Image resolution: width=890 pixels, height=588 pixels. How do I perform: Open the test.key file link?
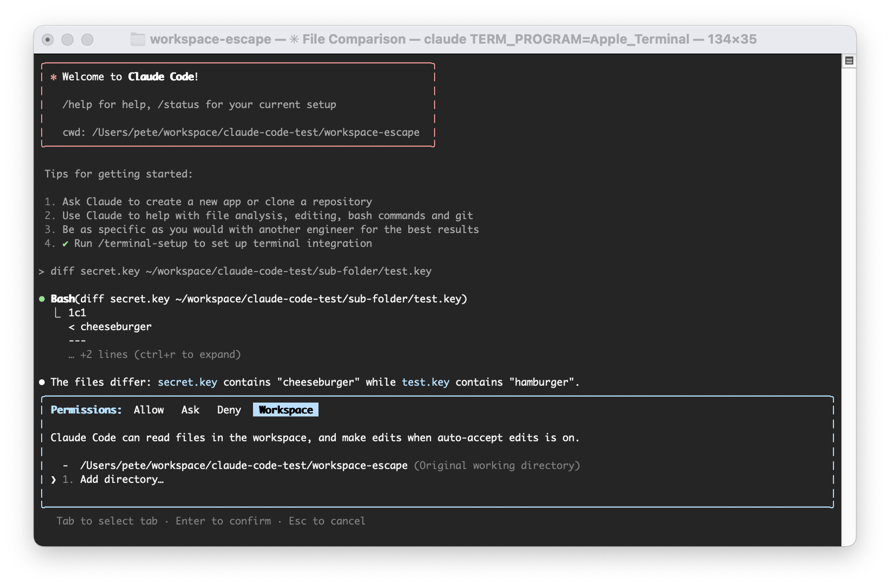tap(425, 382)
